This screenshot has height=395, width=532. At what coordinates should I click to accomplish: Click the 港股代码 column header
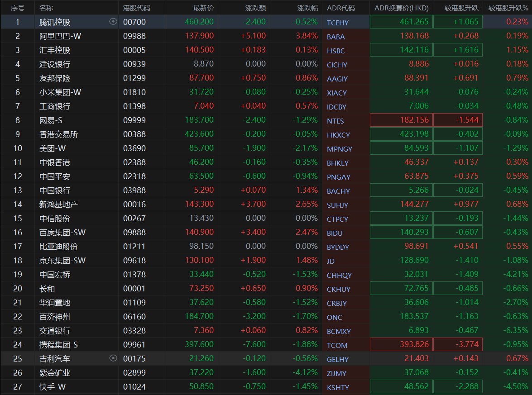pyautogui.click(x=136, y=8)
